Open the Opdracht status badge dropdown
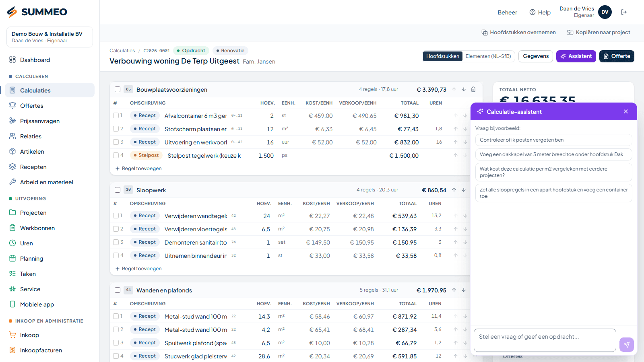This screenshot has width=644, height=362. click(x=191, y=51)
